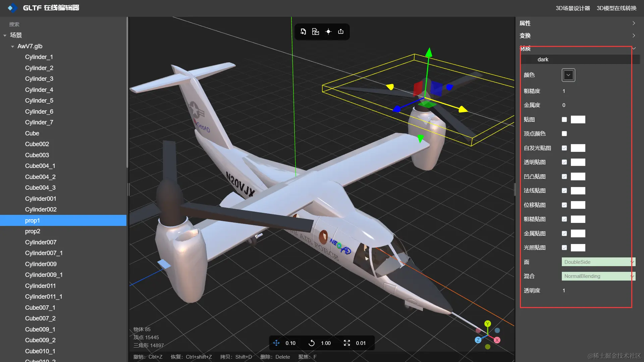Open the 3D模型在线转换 menu link
Viewport: 644px width, 362px height.
coord(616,8)
